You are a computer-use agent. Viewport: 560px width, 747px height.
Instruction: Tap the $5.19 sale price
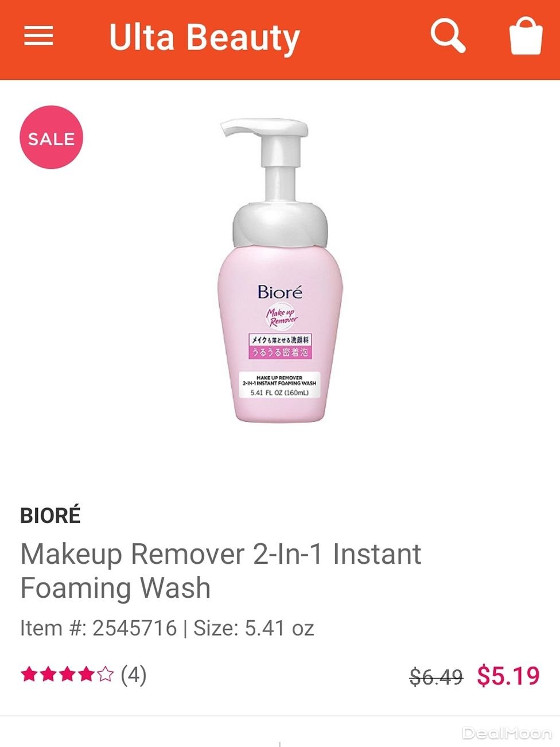[508, 676]
